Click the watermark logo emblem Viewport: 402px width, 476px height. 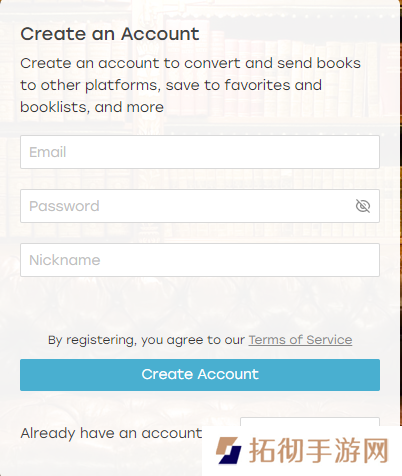[x=229, y=450]
